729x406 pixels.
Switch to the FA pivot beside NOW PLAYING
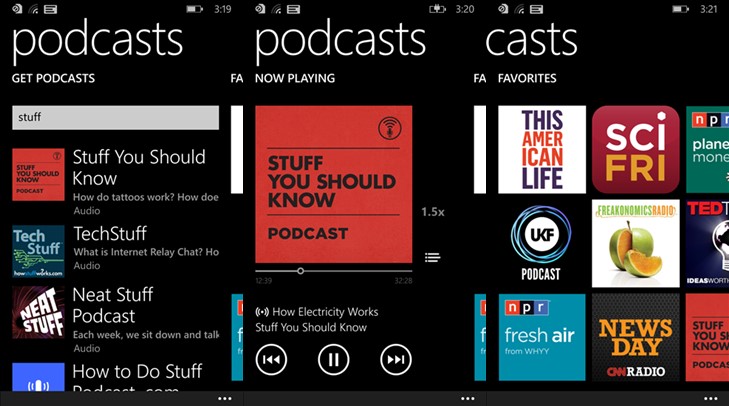pos(480,79)
